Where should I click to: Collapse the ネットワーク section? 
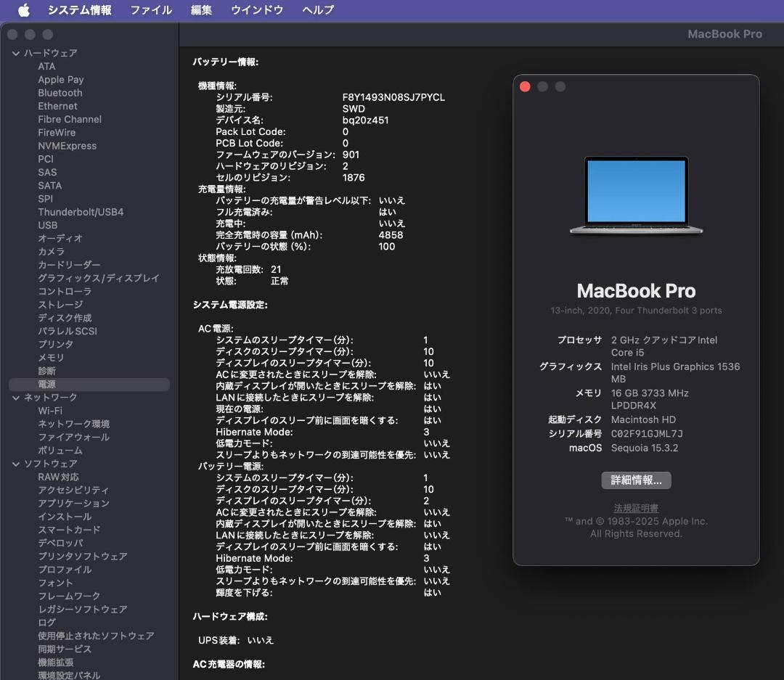click(x=16, y=398)
